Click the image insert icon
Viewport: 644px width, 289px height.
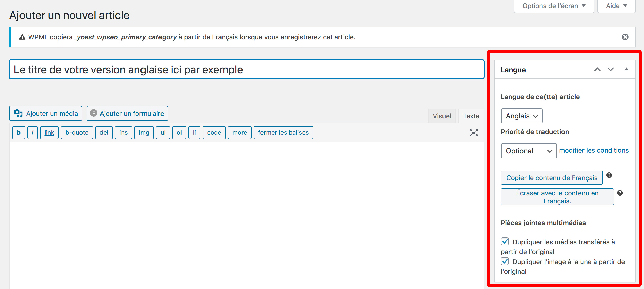(x=143, y=132)
